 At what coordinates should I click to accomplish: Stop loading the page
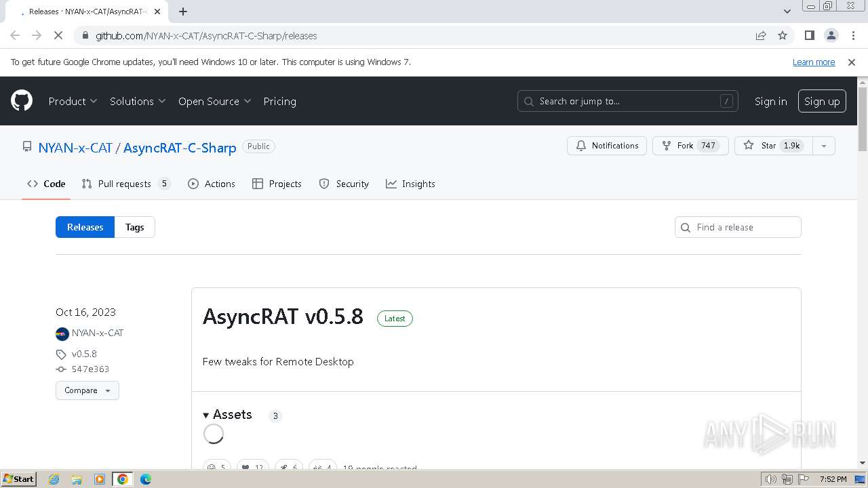pyautogui.click(x=58, y=35)
